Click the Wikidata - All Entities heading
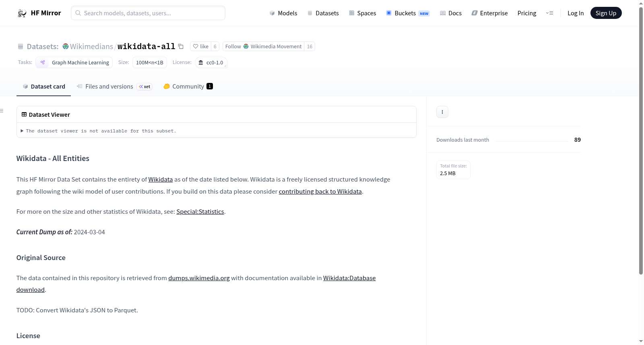This screenshot has width=644, height=345. (53, 159)
